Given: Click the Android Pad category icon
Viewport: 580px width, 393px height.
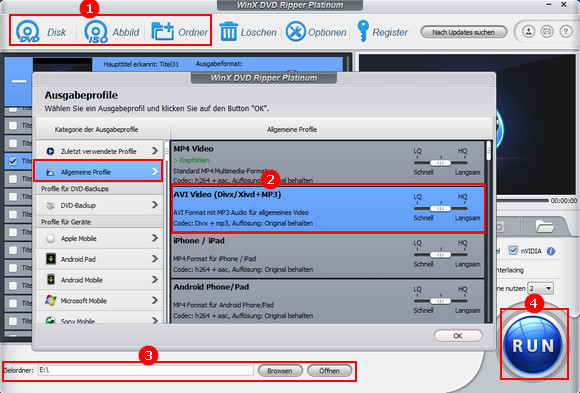Looking at the screenshot, I should click(x=51, y=259).
